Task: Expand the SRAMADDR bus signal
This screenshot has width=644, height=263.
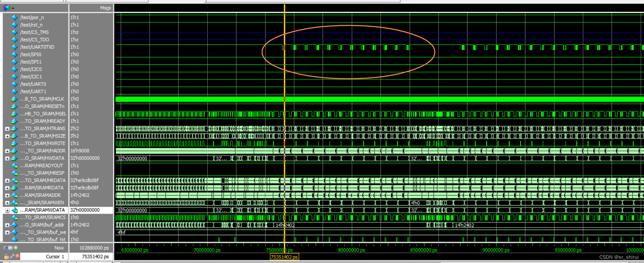Action: 7,195
